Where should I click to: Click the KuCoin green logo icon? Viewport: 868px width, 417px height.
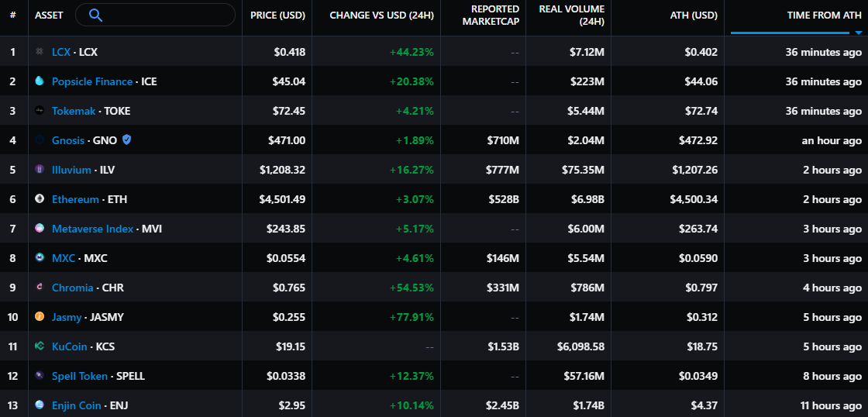40,346
